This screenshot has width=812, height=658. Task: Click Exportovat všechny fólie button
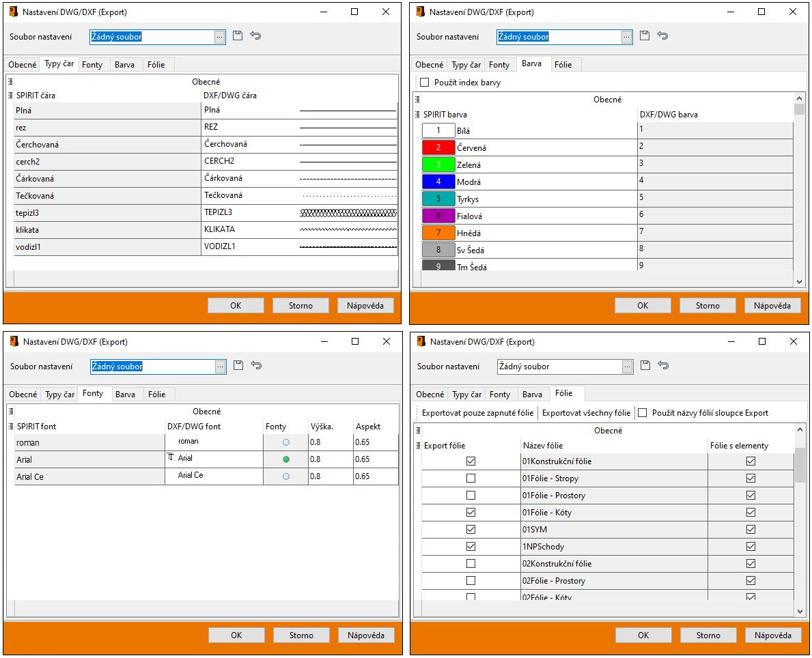click(586, 413)
